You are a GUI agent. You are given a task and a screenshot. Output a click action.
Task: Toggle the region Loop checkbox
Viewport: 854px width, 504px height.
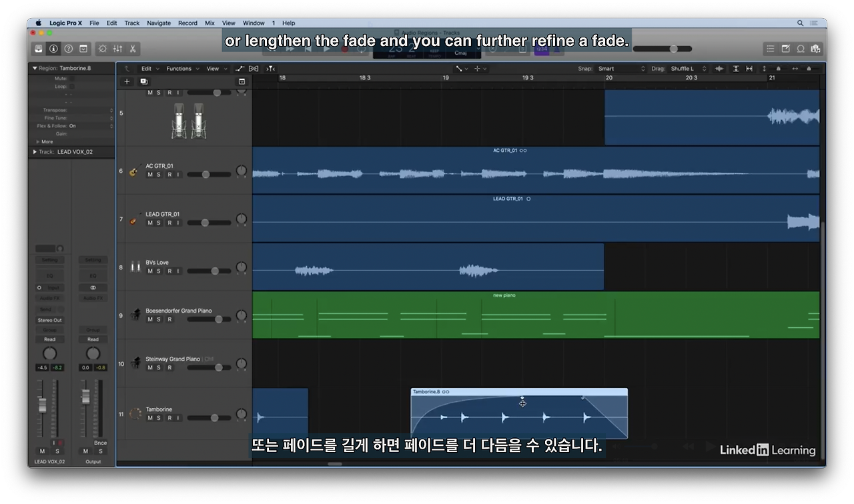[x=72, y=87]
